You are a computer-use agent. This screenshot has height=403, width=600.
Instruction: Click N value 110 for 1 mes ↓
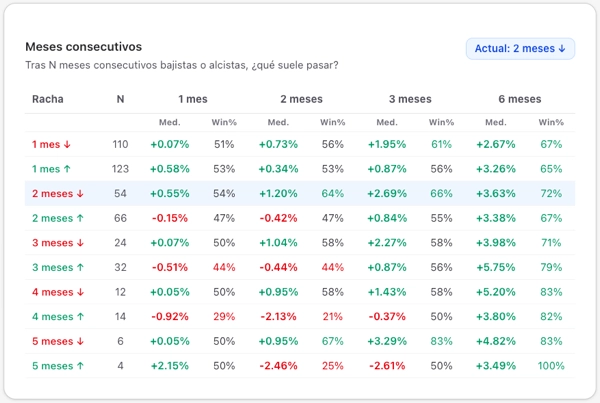120,144
